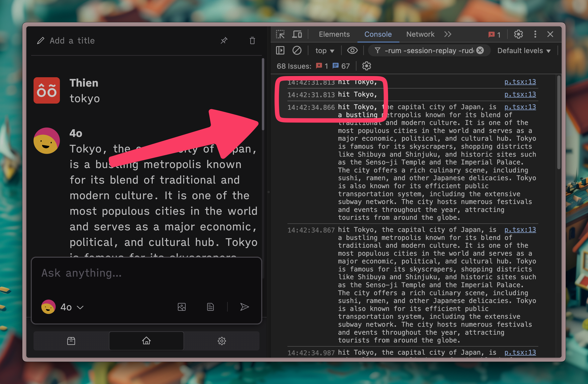Open the Network tab

420,34
